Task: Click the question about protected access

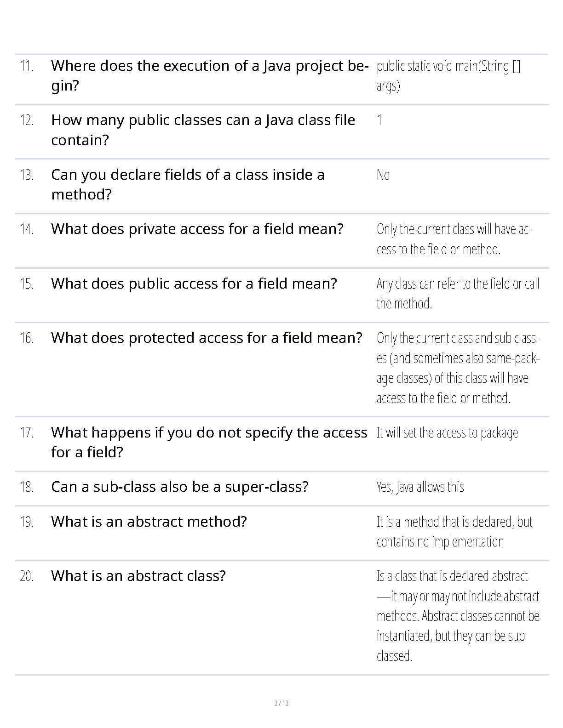Action: 207,338
